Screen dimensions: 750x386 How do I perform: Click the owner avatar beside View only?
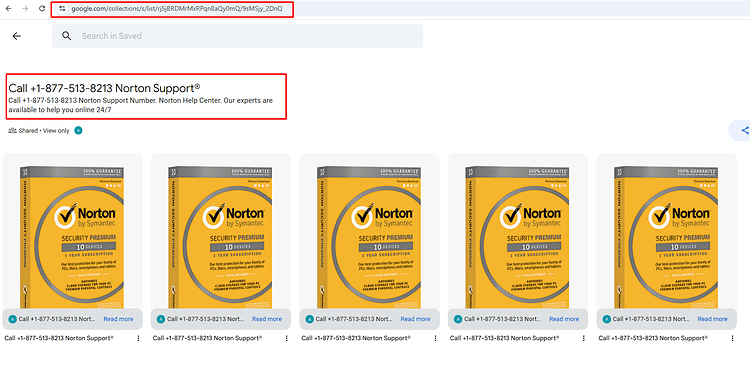tap(78, 131)
